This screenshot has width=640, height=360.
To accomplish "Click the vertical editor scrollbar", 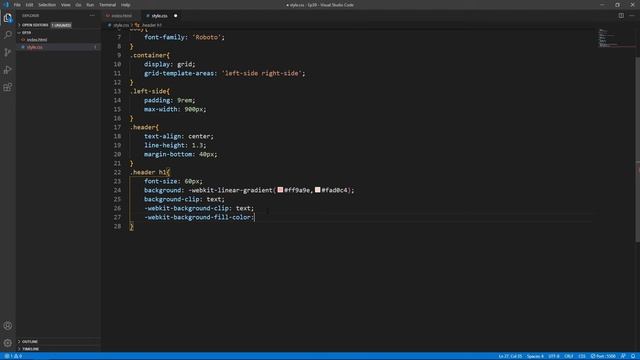I will pyautogui.click(x=637, y=149).
